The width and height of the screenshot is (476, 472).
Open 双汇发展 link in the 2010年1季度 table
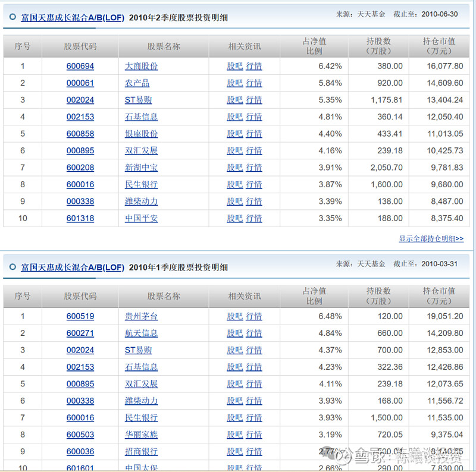[141, 384]
